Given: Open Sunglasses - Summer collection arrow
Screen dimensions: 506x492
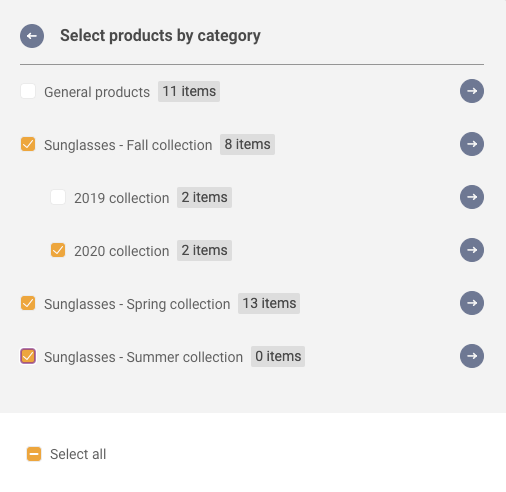Looking at the screenshot, I should pyautogui.click(x=472, y=356).
